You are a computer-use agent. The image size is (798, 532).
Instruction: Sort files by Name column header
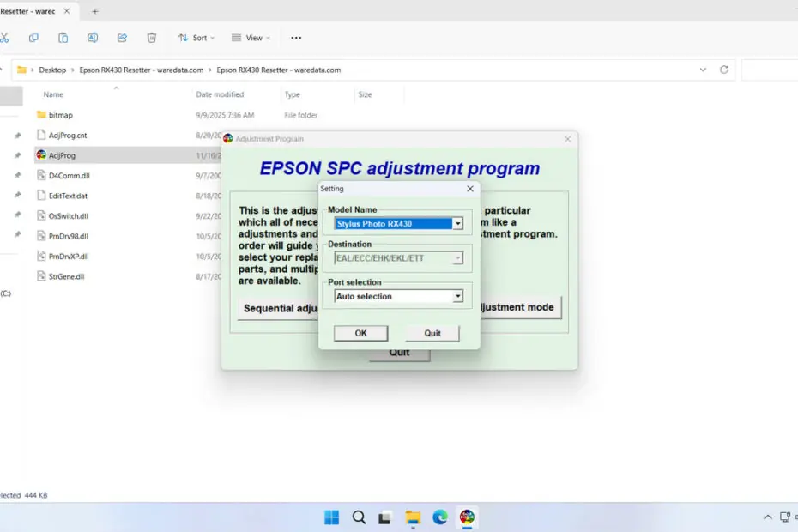click(x=53, y=94)
